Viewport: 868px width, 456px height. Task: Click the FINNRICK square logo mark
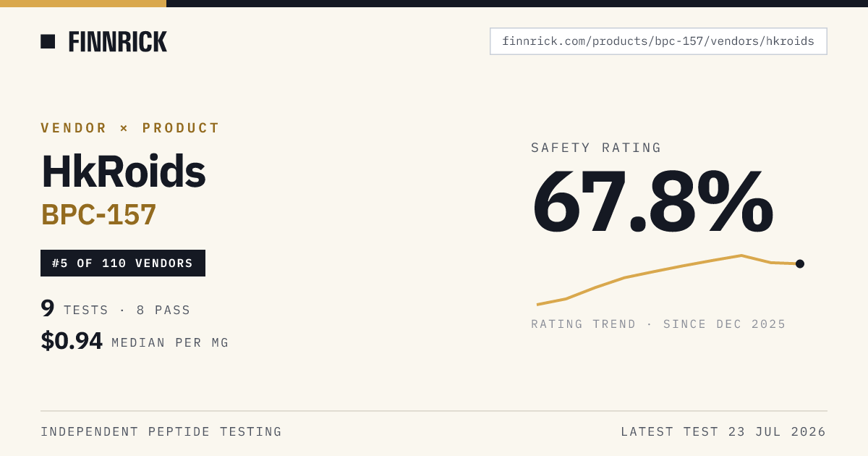48,41
